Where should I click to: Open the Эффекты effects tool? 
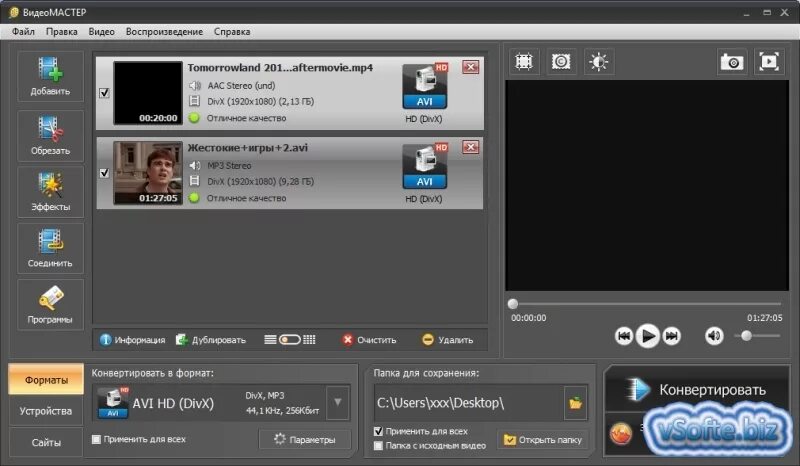[x=50, y=191]
